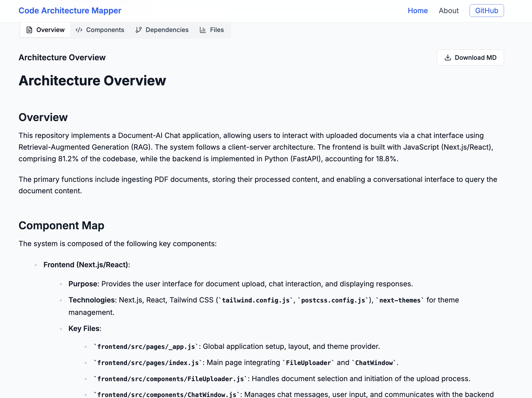
Task: Click the frontend/src/pages/_app.js file path
Action: 146,347
